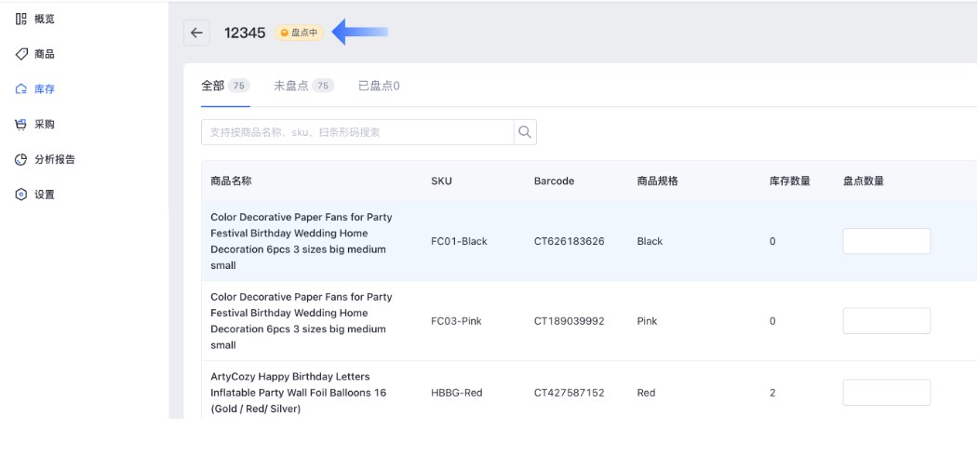Click the Settings (设置) hexagon icon
This screenshot has height=470, width=980.
point(20,195)
